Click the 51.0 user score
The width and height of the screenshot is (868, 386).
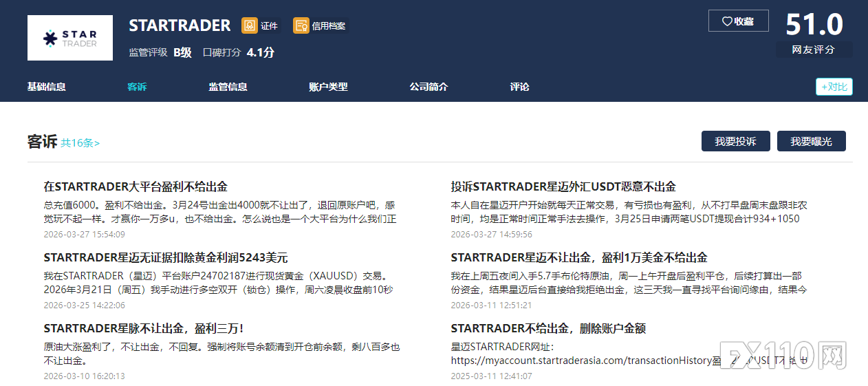tap(814, 25)
